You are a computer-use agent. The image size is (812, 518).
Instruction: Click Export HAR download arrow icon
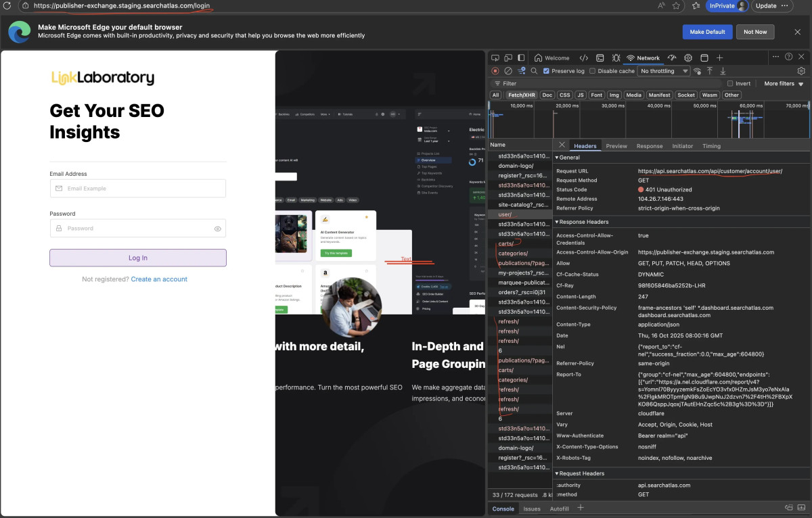(723, 71)
